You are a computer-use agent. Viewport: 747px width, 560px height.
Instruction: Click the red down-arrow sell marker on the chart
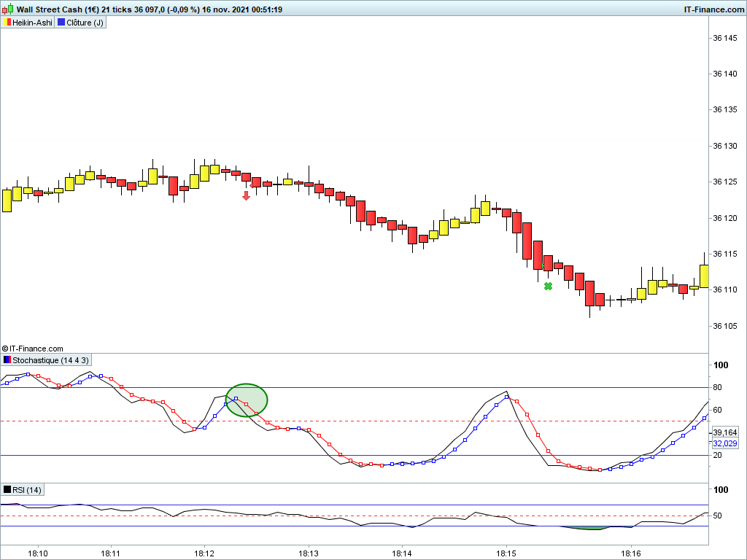point(246,195)
